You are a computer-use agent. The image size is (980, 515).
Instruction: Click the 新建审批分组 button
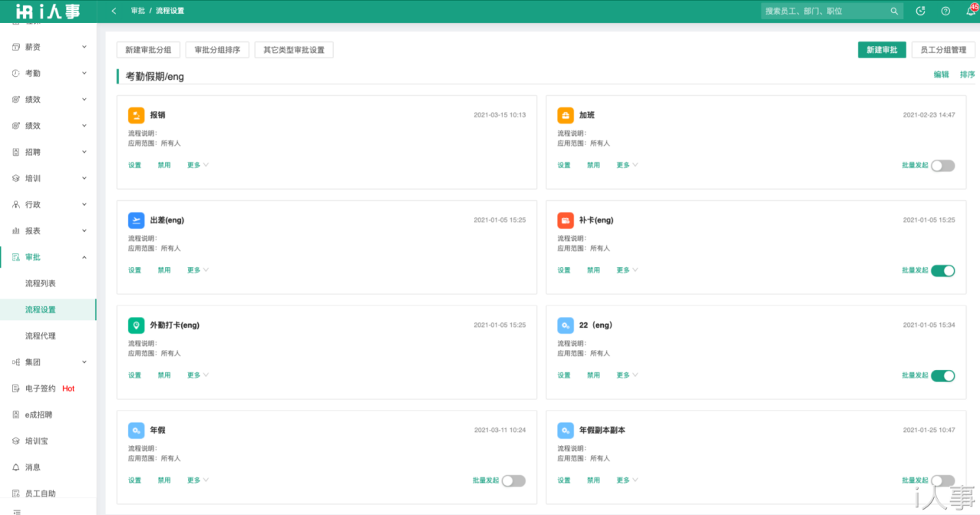148,50
